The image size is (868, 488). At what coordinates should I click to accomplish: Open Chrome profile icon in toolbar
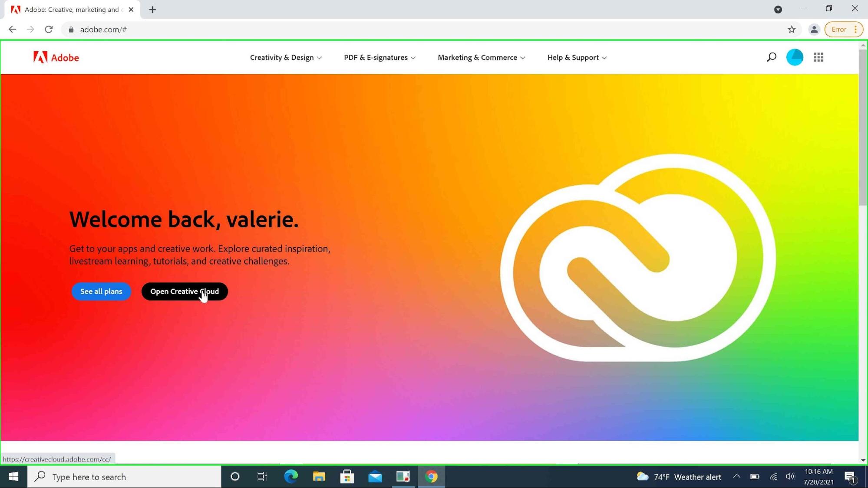[814, 29]
